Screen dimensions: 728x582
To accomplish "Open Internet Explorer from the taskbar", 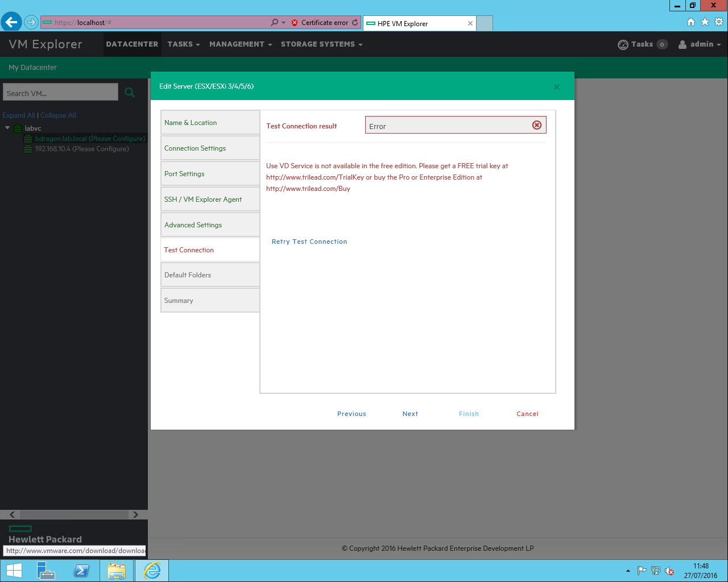I will (x=152, y=570).
